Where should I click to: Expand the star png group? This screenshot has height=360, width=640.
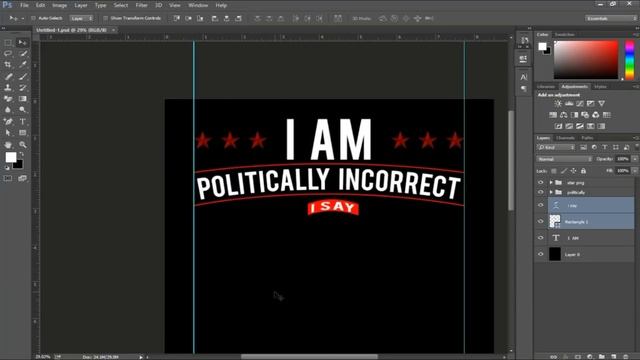coord(551,182)
